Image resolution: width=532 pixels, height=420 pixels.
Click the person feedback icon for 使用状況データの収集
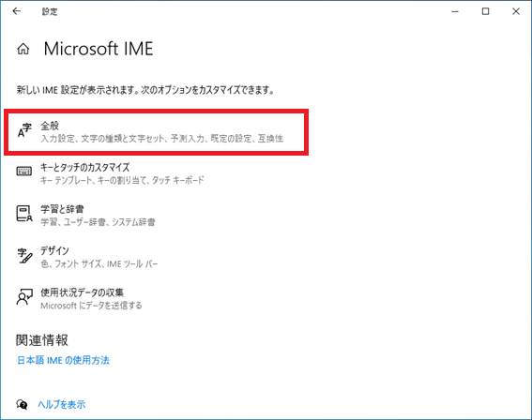[24, 297]
